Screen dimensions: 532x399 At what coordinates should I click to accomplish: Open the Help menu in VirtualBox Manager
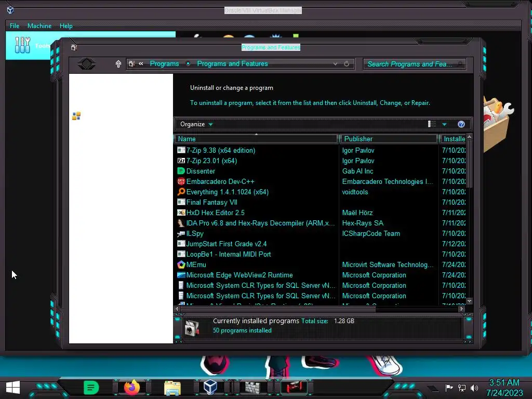pyautogui.click(x=66, y=26)
